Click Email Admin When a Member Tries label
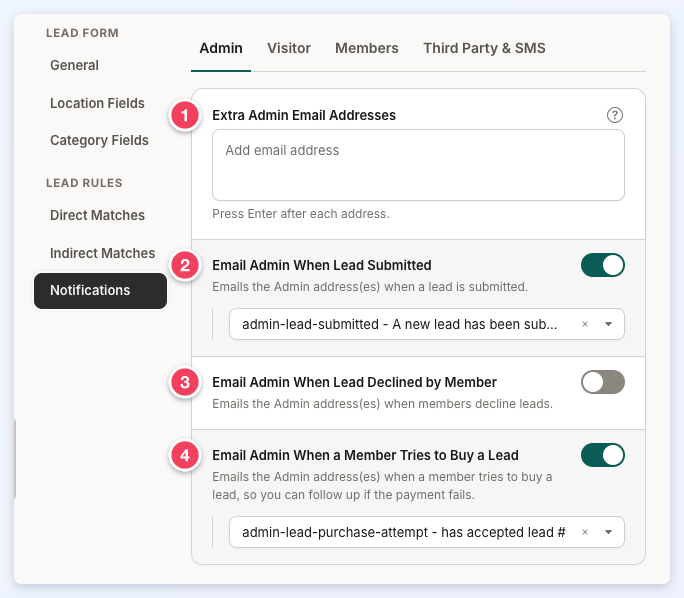This screenshot has height=598, width=684. (366, 455)
